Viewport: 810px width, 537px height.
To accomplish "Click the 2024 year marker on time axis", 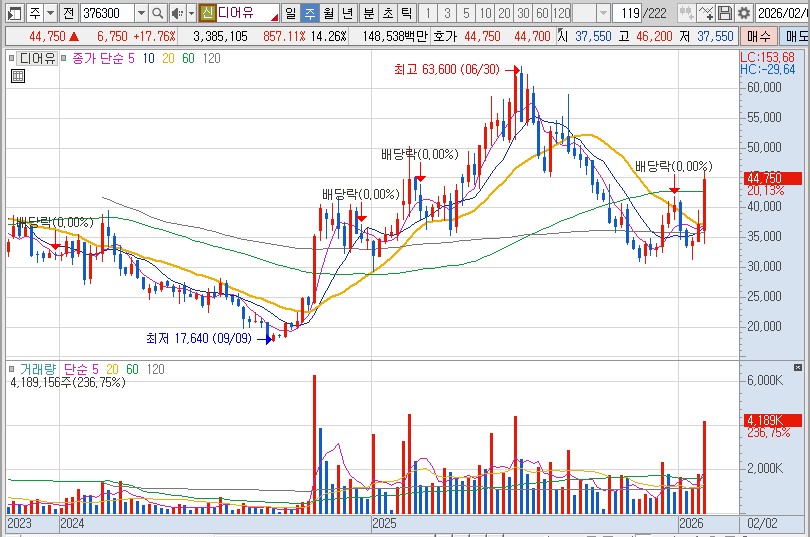I will click(72, 523).
